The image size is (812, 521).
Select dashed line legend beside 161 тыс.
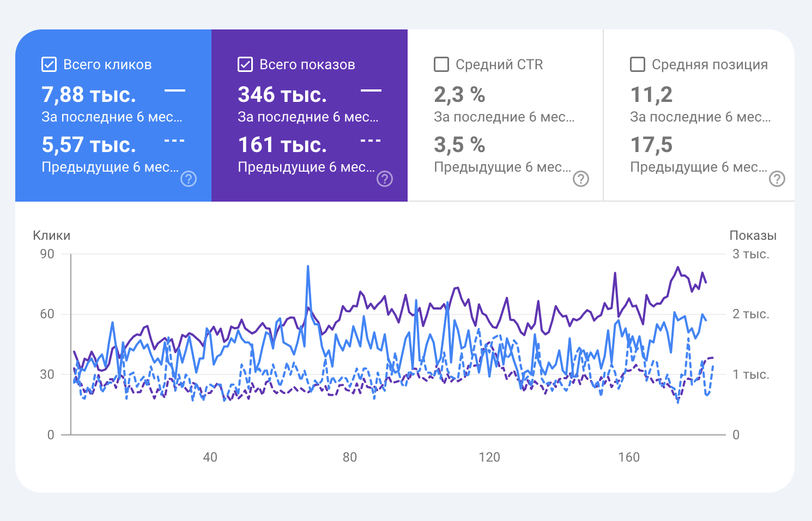coord(371,141)
